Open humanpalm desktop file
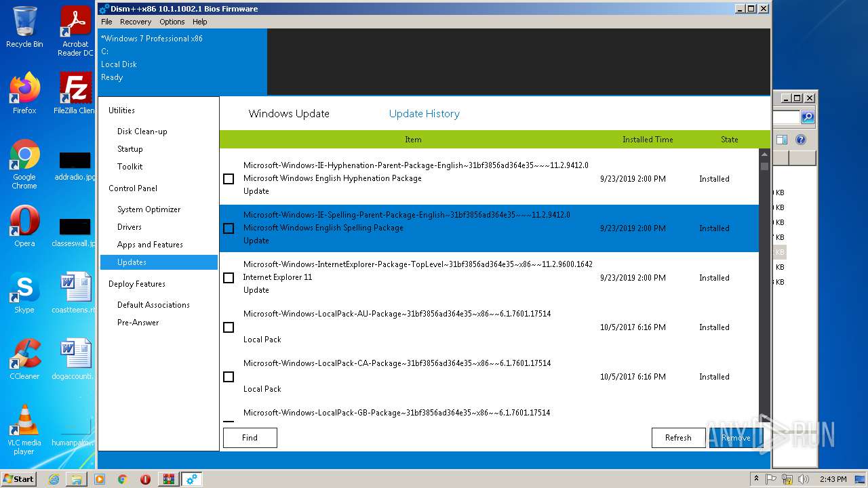The height and width of the screenshot is (488, 868). click(x=75, y=430)
